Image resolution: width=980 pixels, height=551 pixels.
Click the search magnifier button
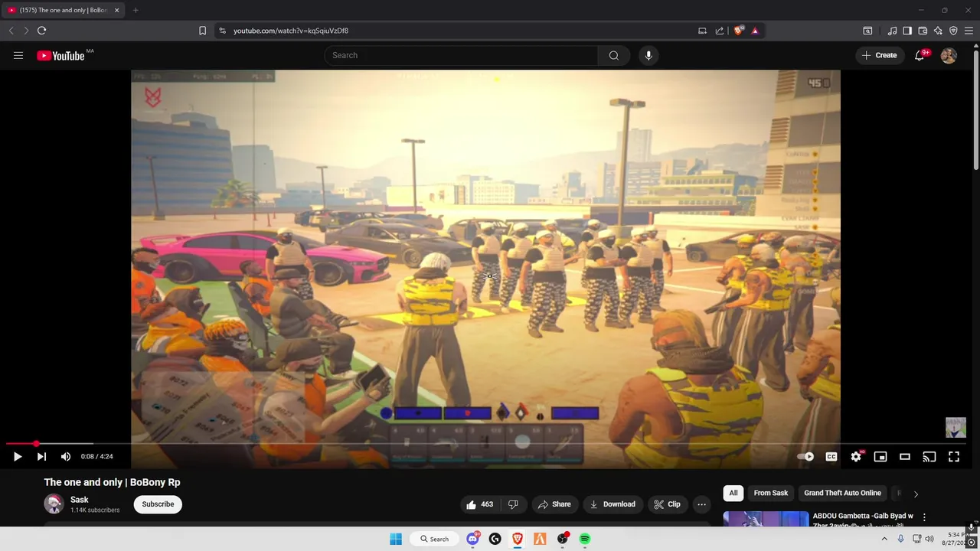point(614,55)
